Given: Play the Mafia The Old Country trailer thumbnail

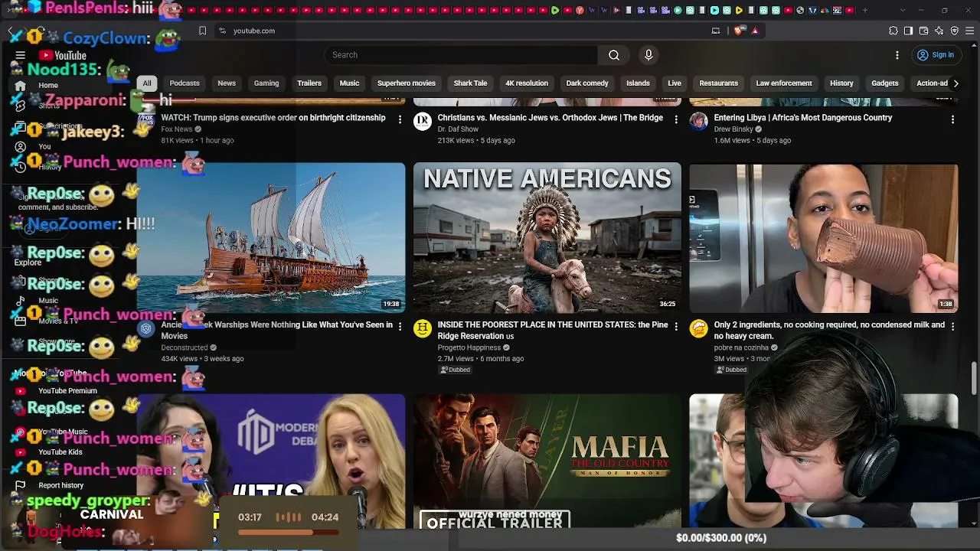Looking at the screenshot, I should click(547, 461).
